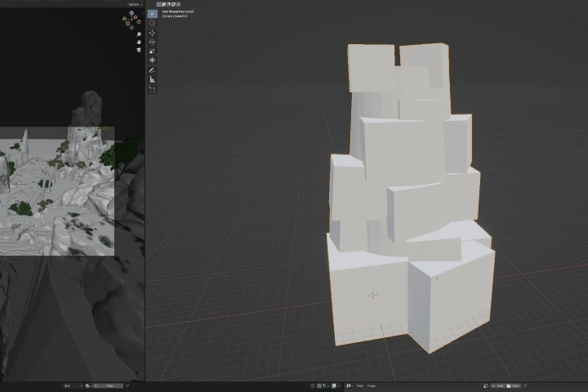588x392 pixels.
Task: Toggle pin icon next to New material
Action: (127, 385)
